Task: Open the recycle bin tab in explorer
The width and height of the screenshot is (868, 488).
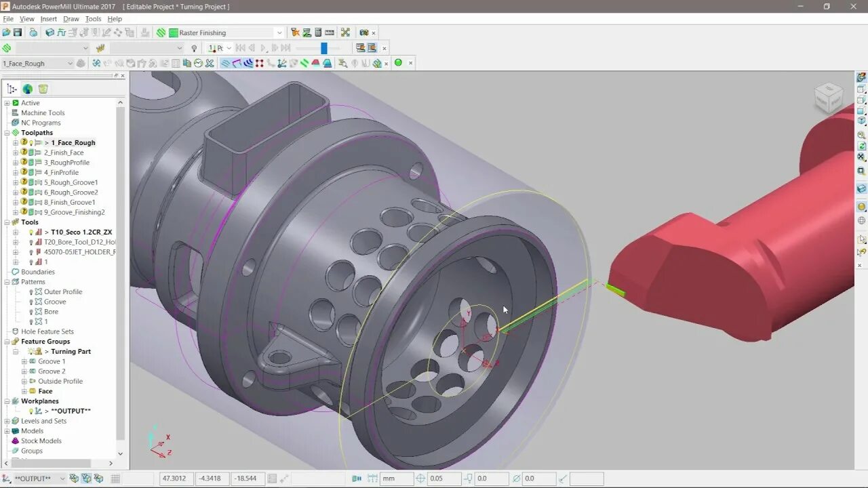Action: 43,89
